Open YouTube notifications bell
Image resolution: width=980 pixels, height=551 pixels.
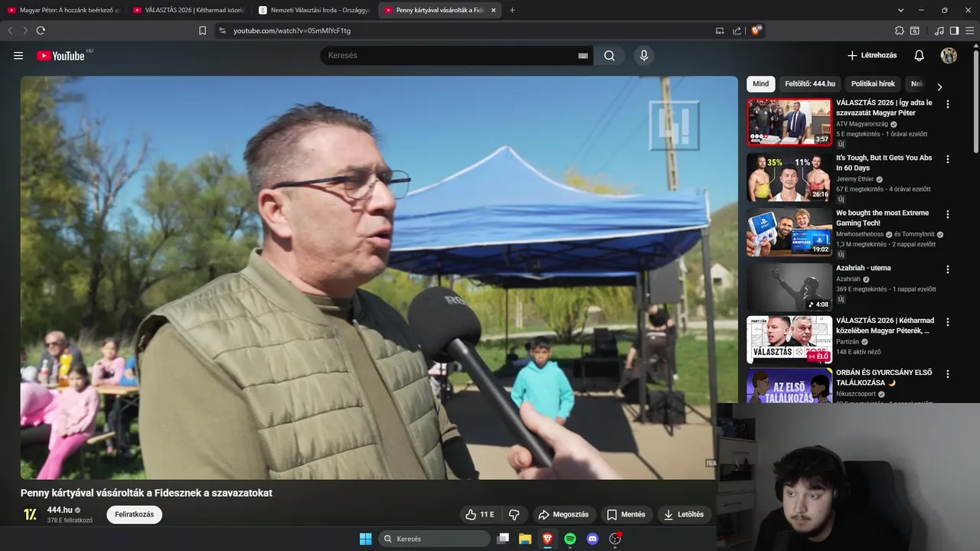pos(920,56)
